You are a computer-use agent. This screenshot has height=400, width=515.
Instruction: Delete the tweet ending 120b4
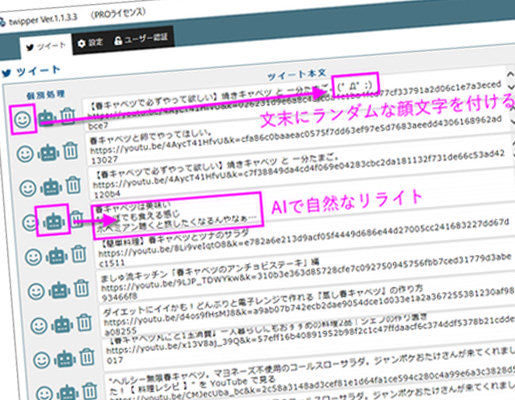tap(73, 185)
